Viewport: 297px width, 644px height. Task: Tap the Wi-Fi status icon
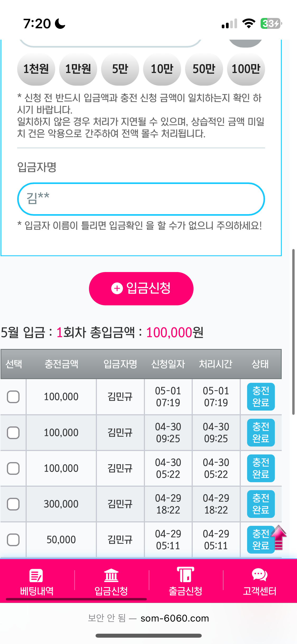point(248,24)
